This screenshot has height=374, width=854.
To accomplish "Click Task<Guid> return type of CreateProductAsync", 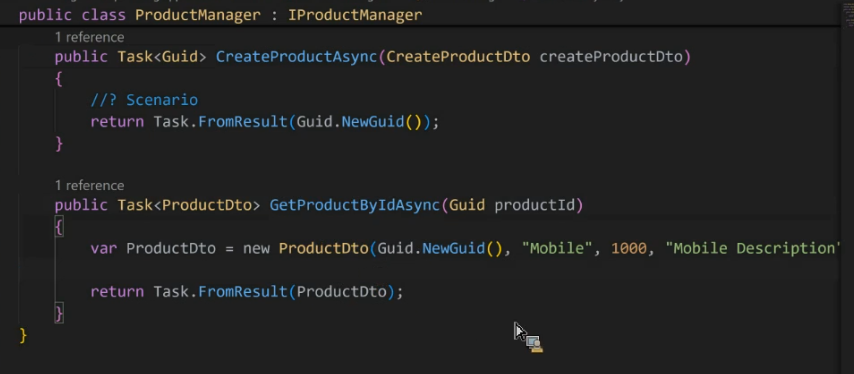I will (x=162, y=57).
